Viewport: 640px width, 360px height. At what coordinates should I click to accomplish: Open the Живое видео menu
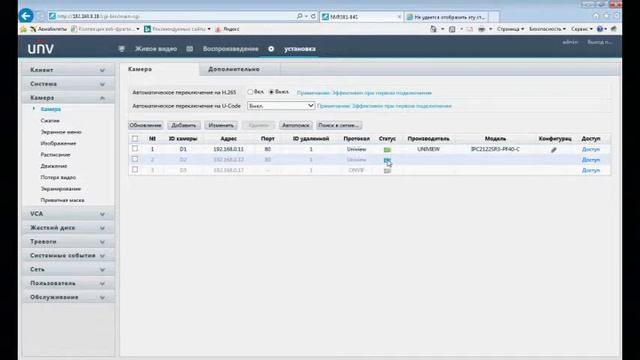pos(156,49)
